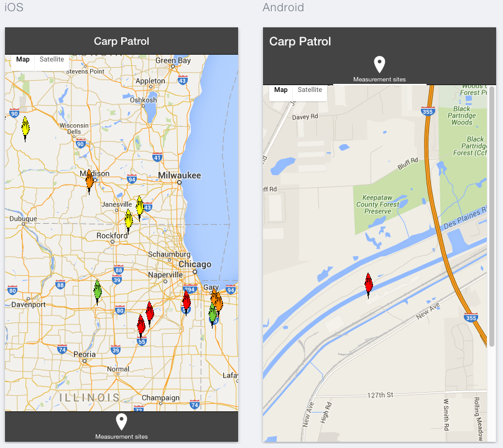This screenshot has width=503, height=448.
Task: Switch iOS map to Map view
Action: pyautogui.click(x=23, y=59)
